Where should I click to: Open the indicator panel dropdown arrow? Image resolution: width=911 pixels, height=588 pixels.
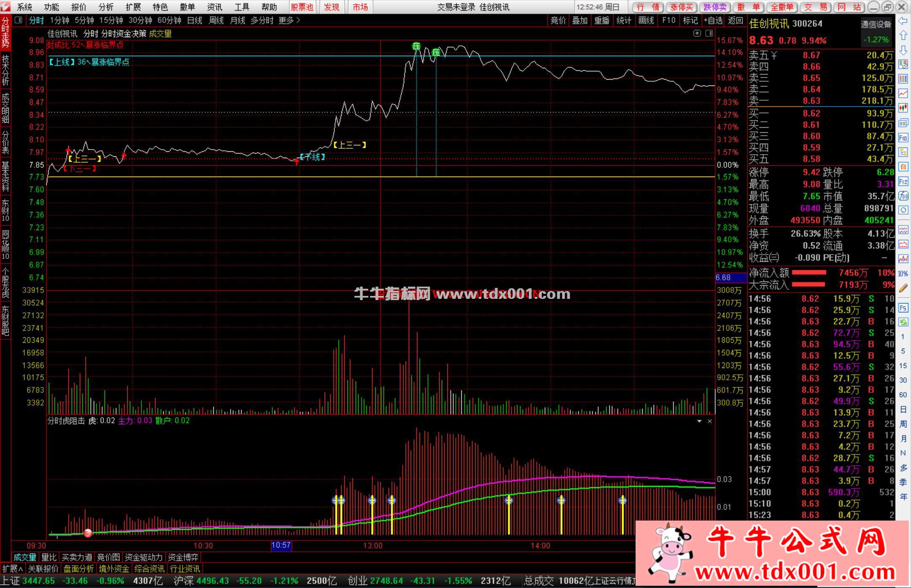699,421
